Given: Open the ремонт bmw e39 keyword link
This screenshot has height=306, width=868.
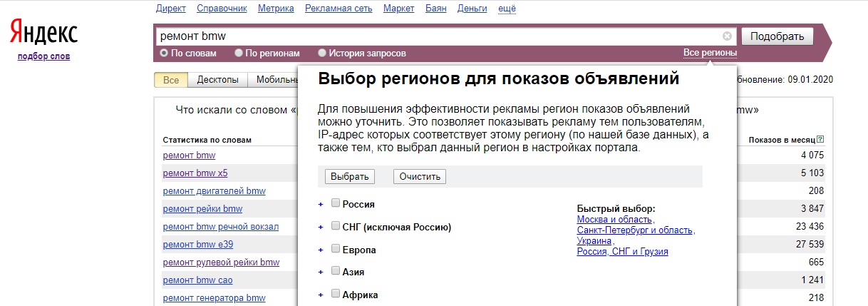Looking at the screenshot, I should [198, 244].
